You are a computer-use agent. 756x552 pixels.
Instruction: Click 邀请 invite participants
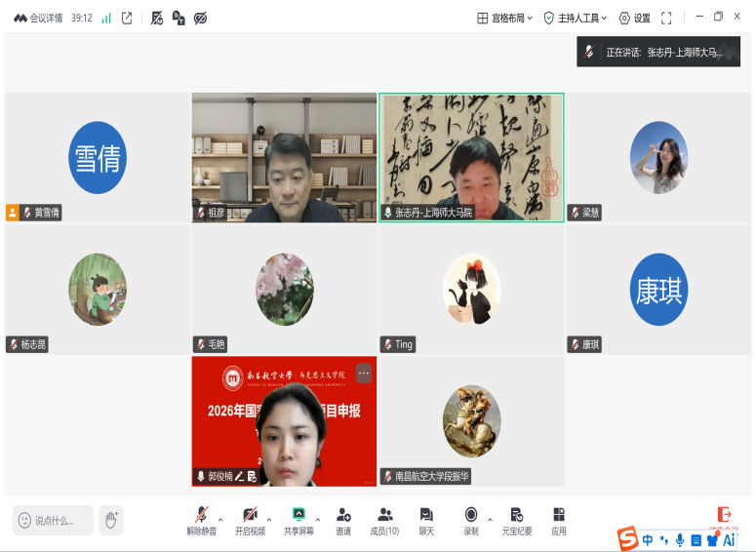click(x=343, y=521)
